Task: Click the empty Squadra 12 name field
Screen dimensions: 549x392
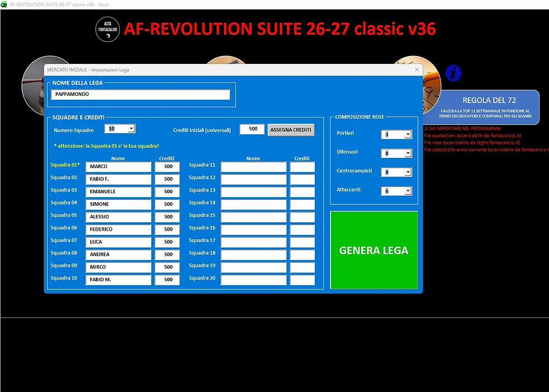Action: tap(253, 179)
